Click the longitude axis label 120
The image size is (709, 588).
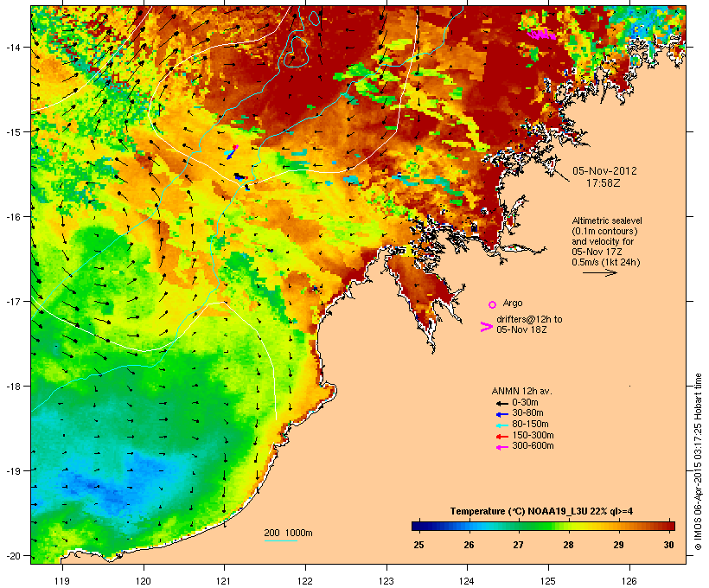pyautogui.click(x=144, y=581)
